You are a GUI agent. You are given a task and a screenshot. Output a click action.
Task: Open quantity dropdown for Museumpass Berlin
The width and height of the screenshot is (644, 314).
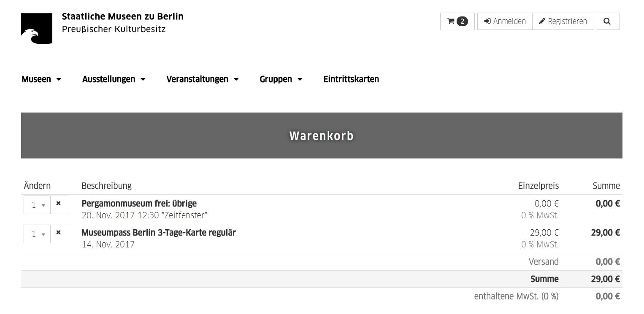pos(37,234)
